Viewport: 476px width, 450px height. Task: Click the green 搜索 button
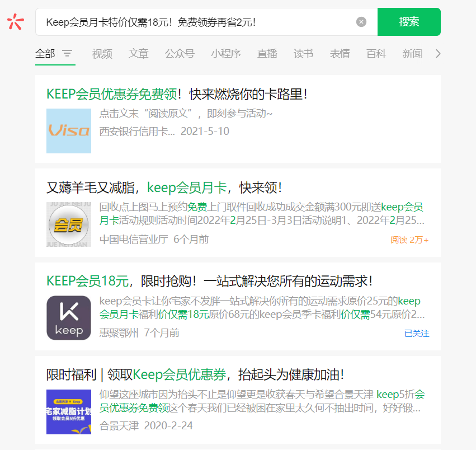[409, 22]
